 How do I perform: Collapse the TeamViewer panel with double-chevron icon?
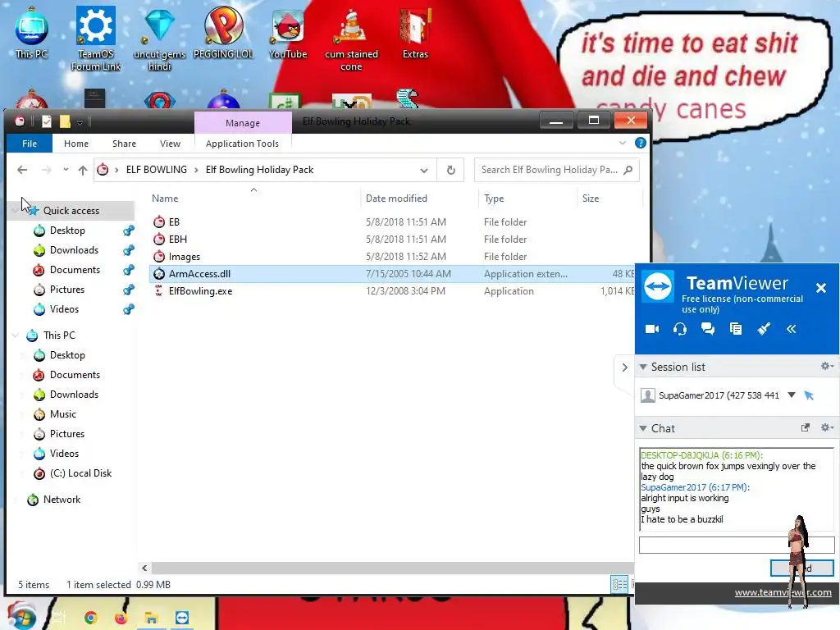click(x=792, y=329)
